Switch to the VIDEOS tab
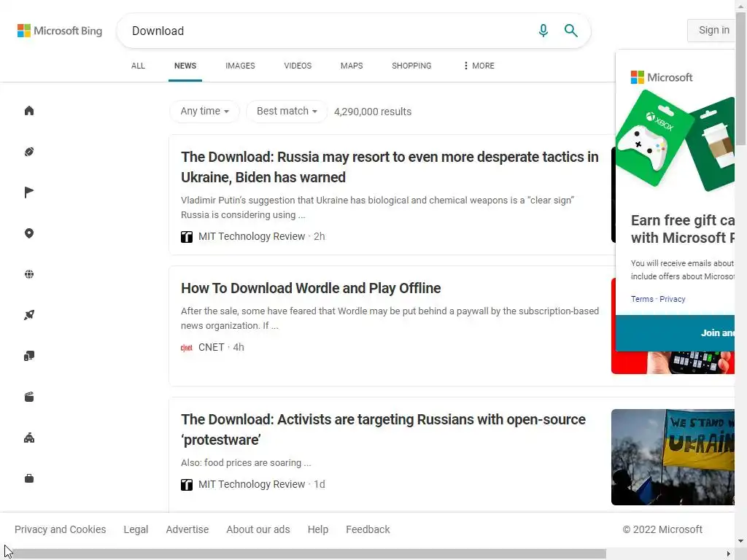747x560 pixels. tap(298, 66)
